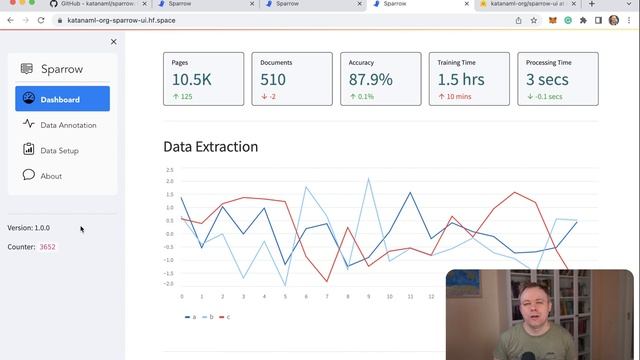Click the Processing Time 3 secs card
The width and height of the screenshot is (640, 360).
(x=558, y=79)
